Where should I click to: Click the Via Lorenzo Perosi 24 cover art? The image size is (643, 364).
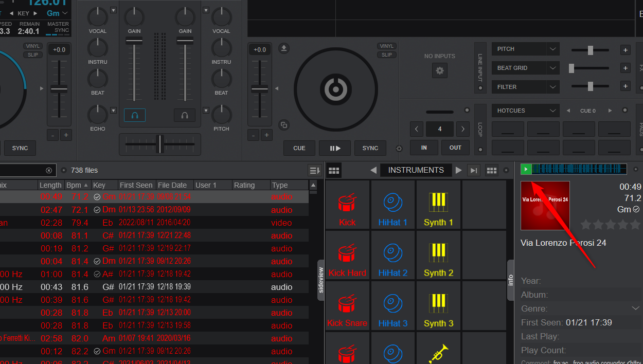tap(545, 205)
